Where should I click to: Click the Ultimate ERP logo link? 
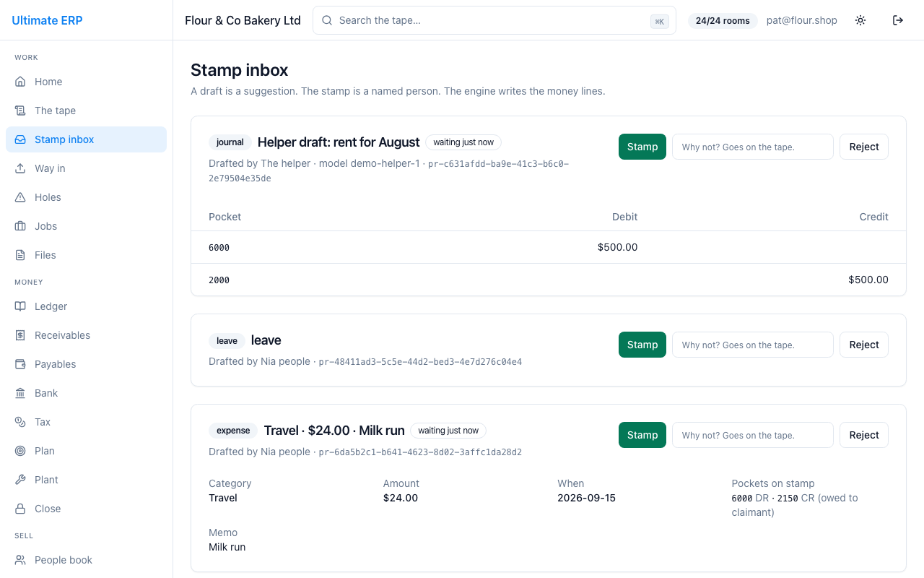point(47,20)
